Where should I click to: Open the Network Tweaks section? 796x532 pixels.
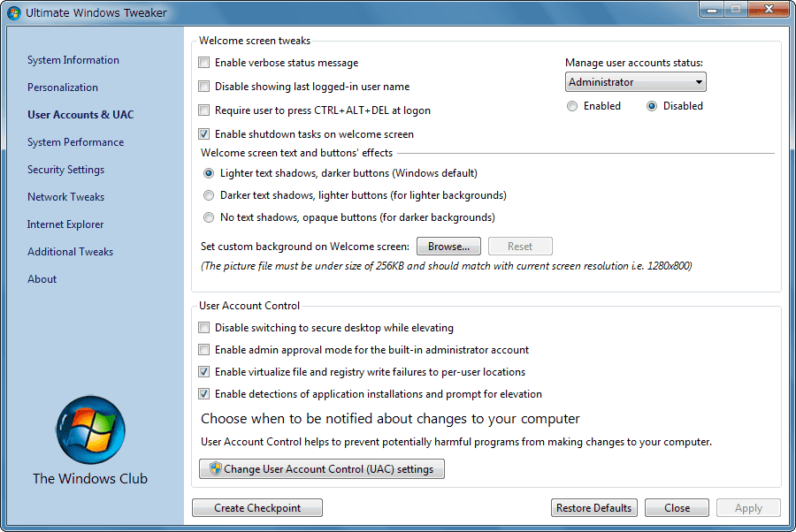[66, 197]
